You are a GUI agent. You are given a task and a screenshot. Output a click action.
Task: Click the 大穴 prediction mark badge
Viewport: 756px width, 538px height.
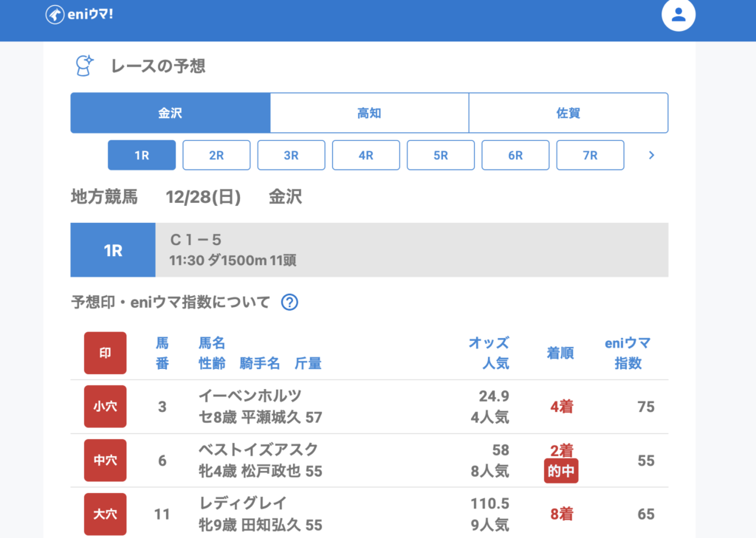pyautogui.click(x=105, y=514)
